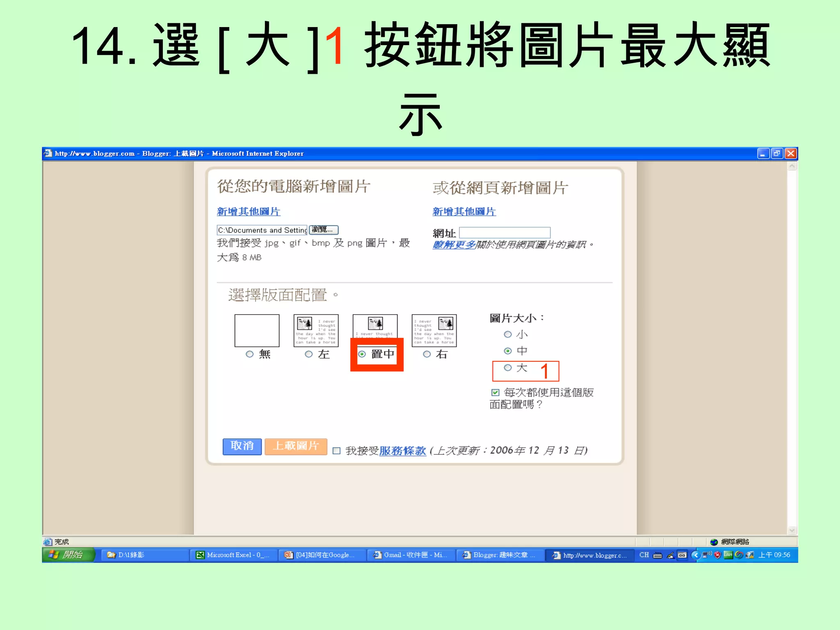Image resolution: width=840 pixels, height=630 pixels.
Task: Click the file path input field
Action: pyautogui.click(x=262, y=230)
